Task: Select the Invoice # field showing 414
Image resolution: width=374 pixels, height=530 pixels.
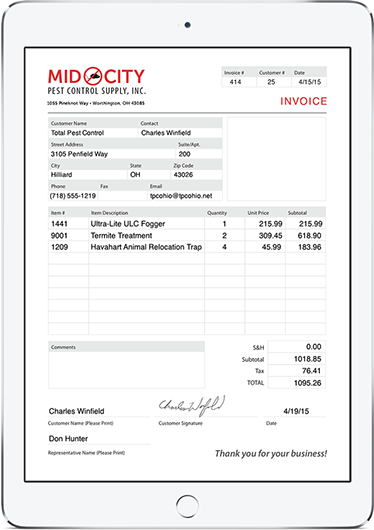Action: (239, 82)
